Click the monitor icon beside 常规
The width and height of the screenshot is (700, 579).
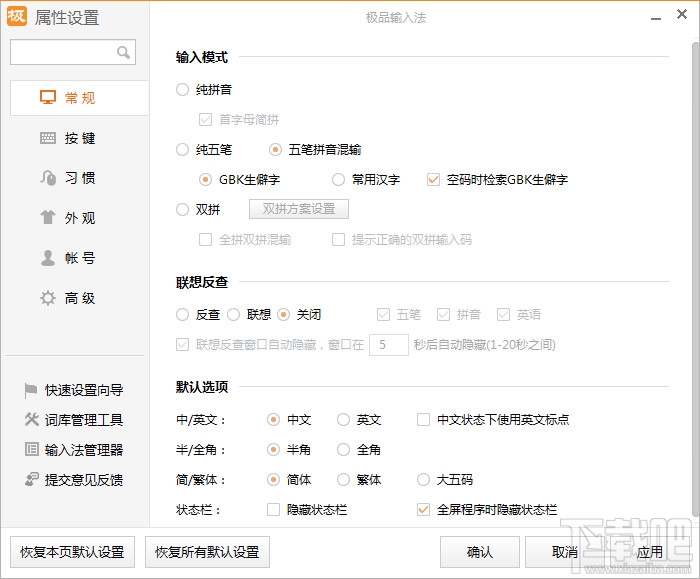48,97
